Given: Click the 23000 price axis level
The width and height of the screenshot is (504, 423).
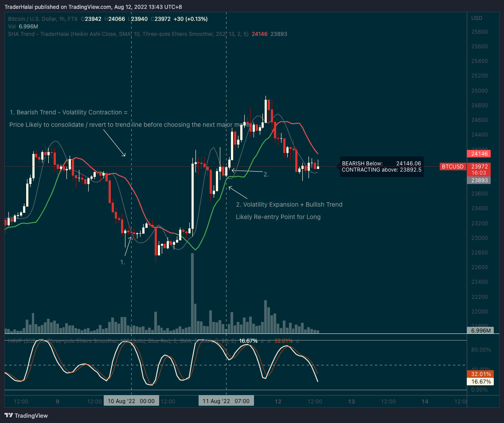Looking at the screenshot, I should pyautogui.click(x=479, y=238).
